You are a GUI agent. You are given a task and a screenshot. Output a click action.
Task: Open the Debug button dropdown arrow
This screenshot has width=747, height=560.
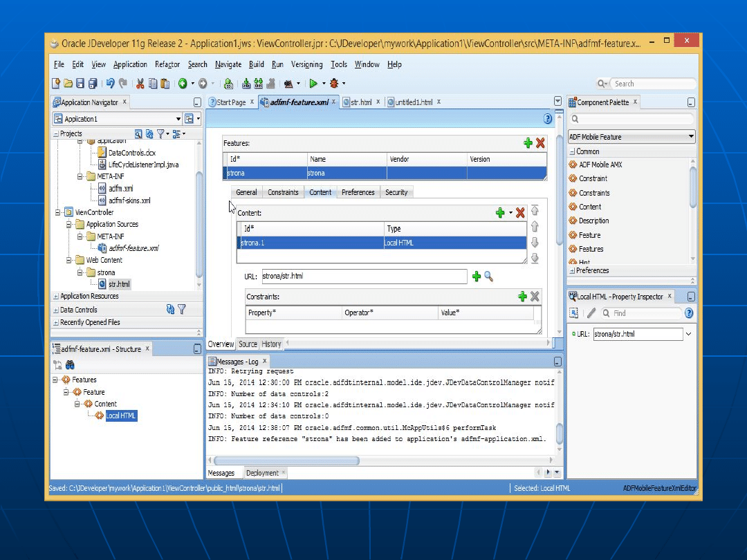click(344, 84)
